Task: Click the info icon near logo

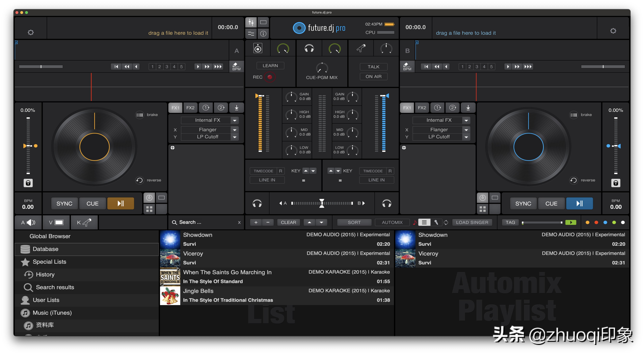Action: (x=263, y=33)
